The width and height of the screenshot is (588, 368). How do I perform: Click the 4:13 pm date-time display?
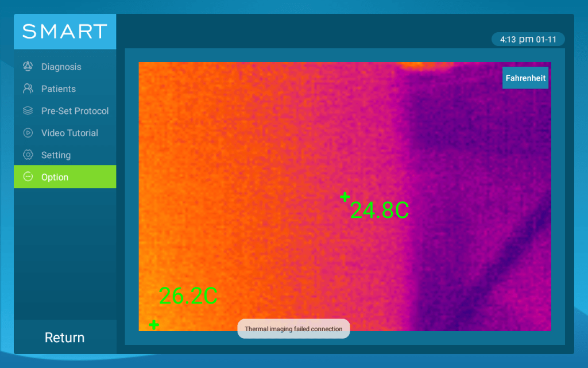pyautogui.click(x=528, y=40)
